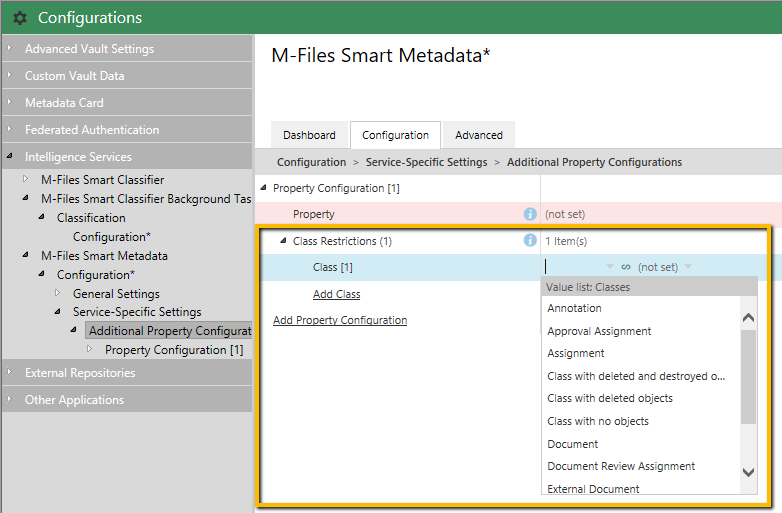The height and width of the screenshot is (513, 782).
Task: Click the info icon beside Property
Action: point(530,214)
